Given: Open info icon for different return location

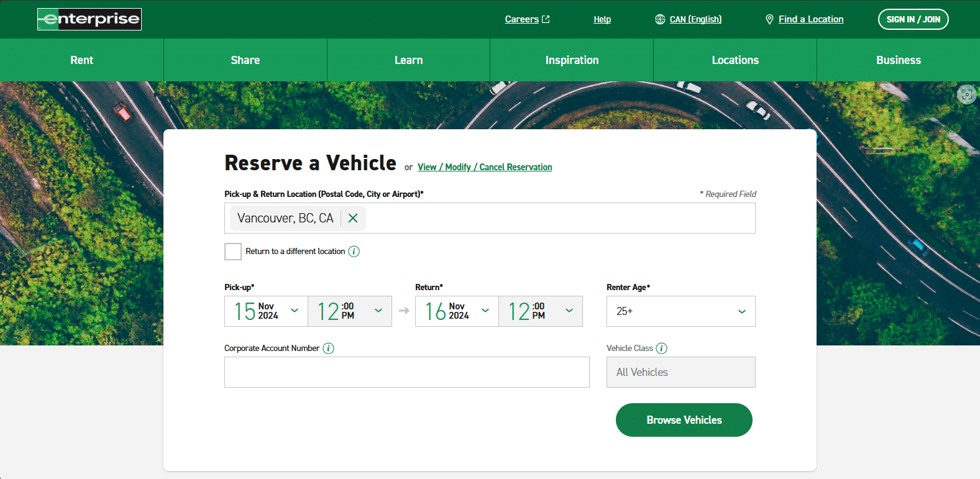Looking at the screenshot, I should coord(354,252).
